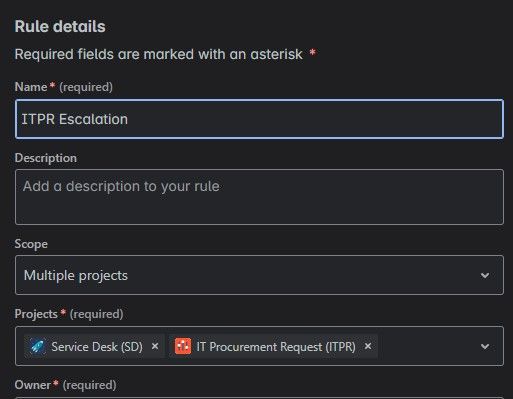This screenshot has width=513, height=399.
Task: Click the Scope field label
Action: [31, 244]
